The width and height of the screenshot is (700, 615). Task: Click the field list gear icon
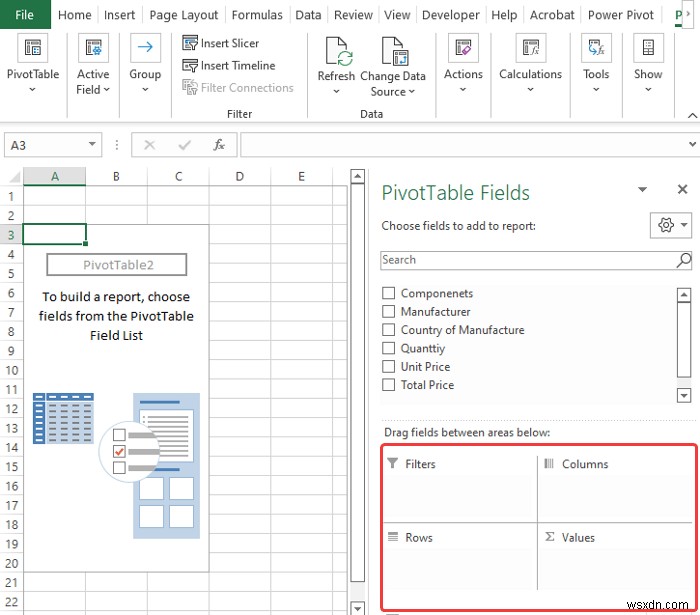click(666, 225)
